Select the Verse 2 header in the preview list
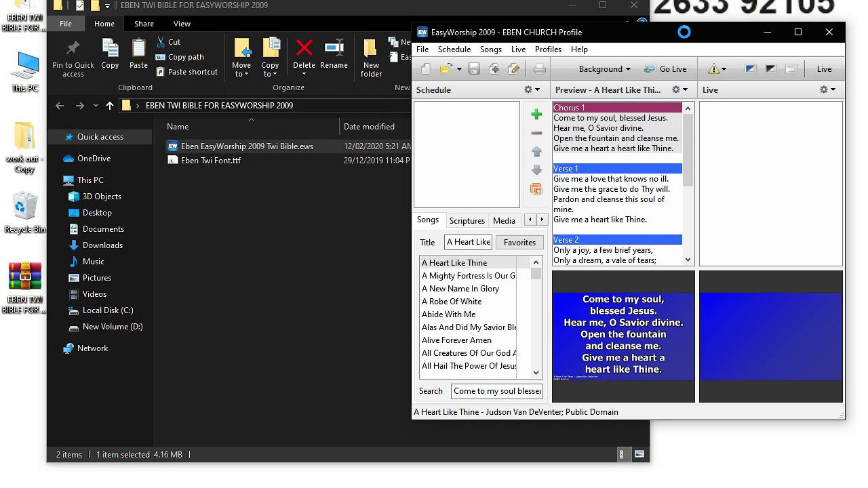 click(617, 240)
